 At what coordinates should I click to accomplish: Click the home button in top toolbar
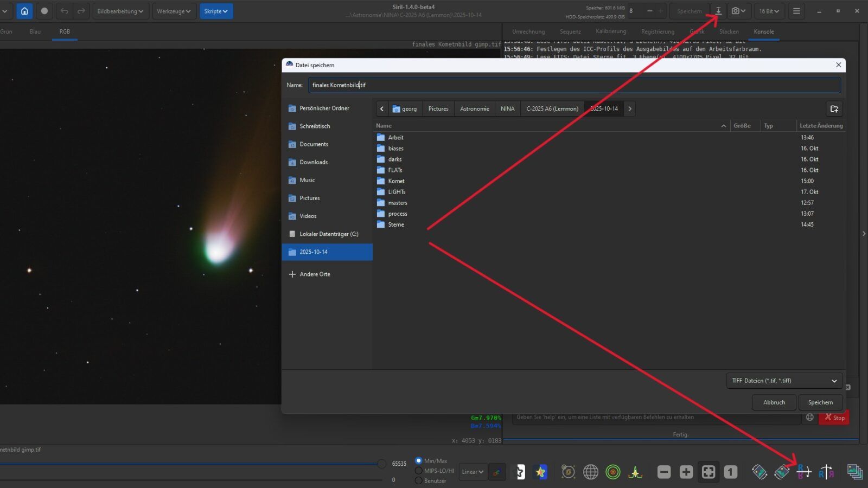[x=24, y=11]
